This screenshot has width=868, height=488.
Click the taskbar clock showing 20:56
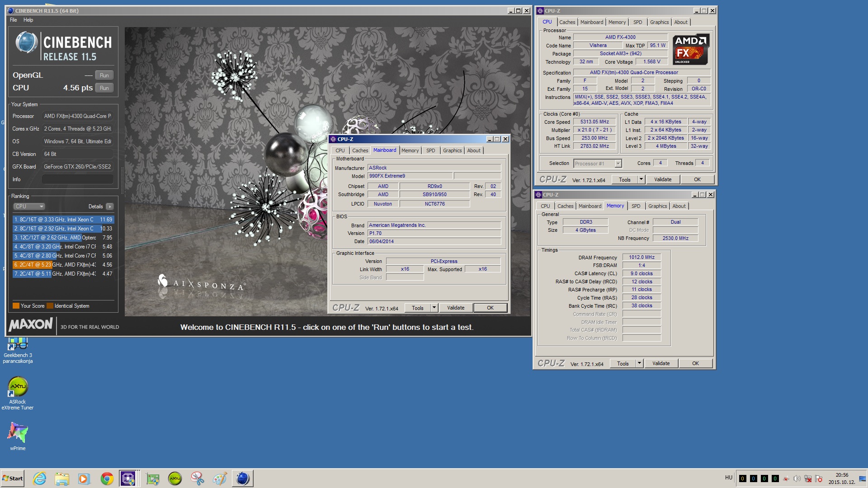(842, 479)
